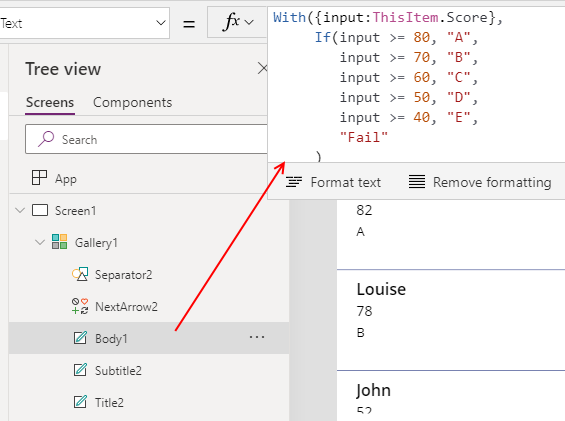Click the Subtitle2 label icon

tap(80, 370)
